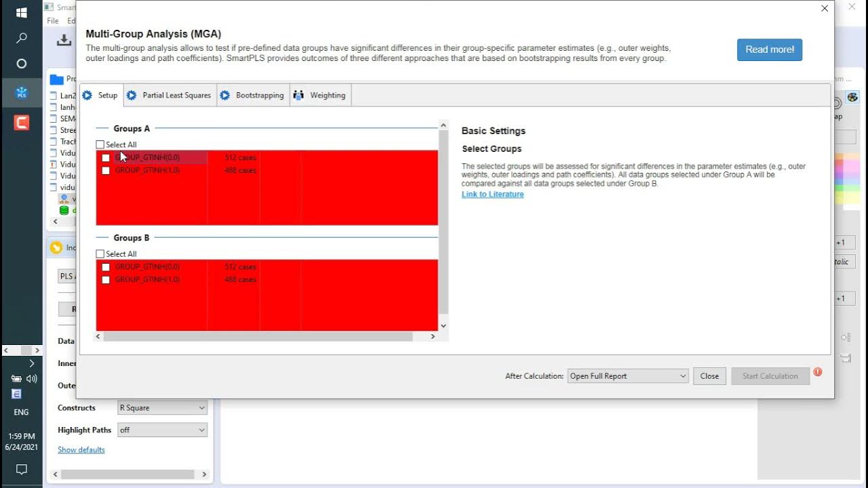Click the yellow Indicators panel icon
Screen dimensions: 868x488
(56, 247)
